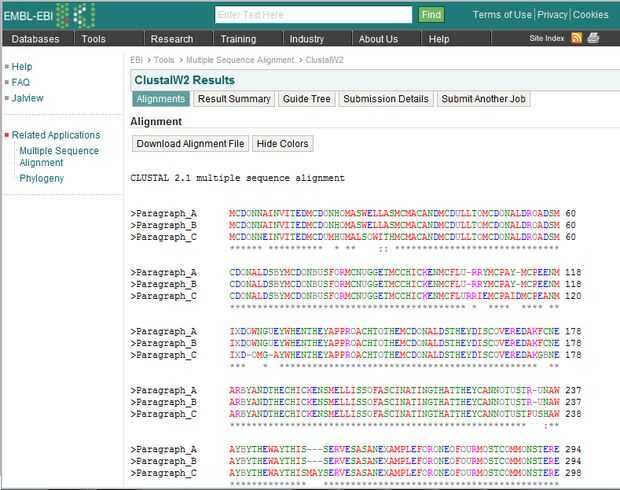The image size is (620, 490).
Task: Click the EMBL-EBI logo
Action: click(49, 16)
